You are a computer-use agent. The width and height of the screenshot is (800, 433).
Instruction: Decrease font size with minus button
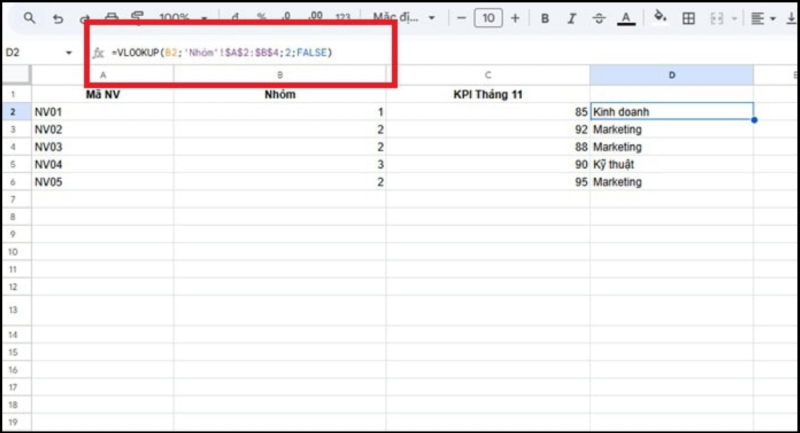[461, 18]
